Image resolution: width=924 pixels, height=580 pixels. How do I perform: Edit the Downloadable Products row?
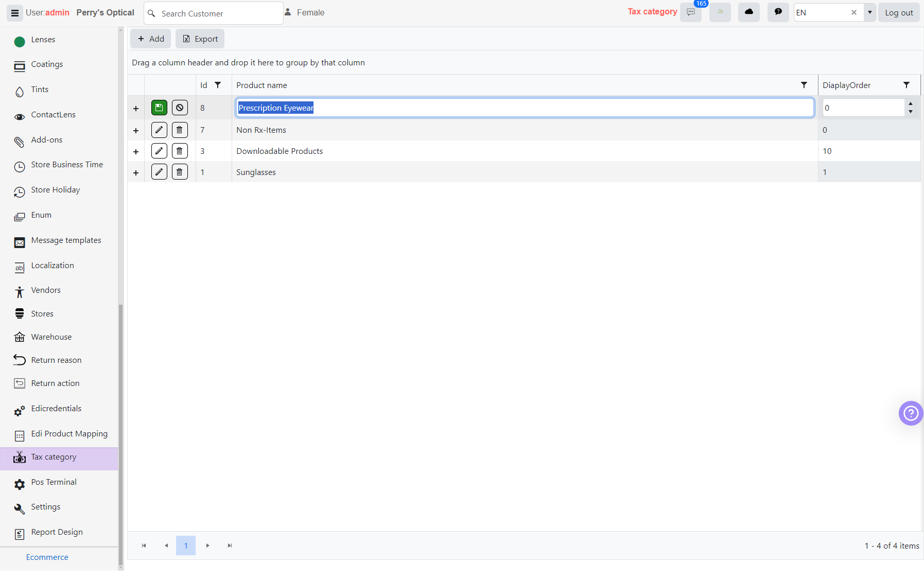click(x=159, y=151)
